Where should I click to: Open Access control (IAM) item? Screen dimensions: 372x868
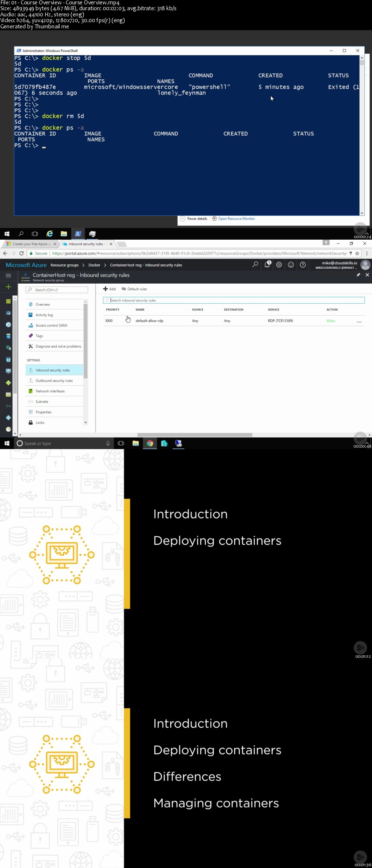point(54,325)
